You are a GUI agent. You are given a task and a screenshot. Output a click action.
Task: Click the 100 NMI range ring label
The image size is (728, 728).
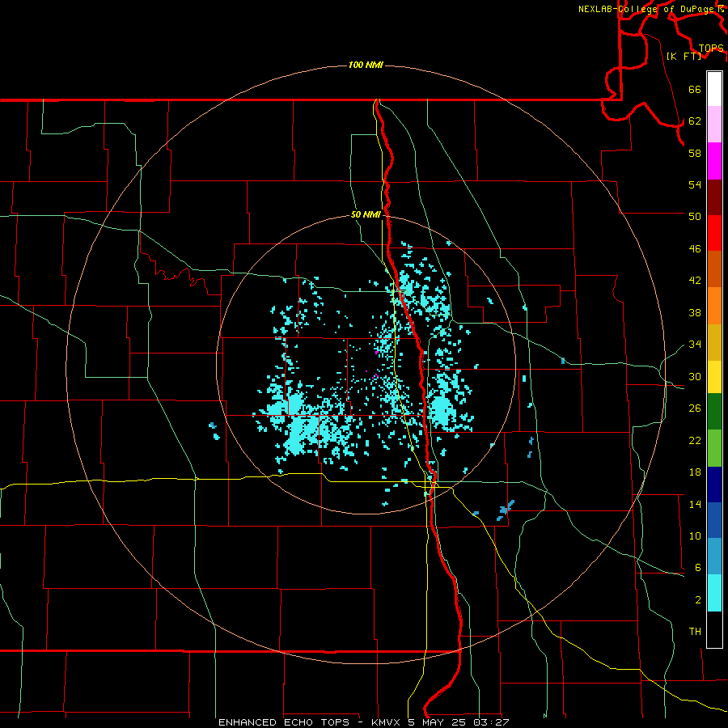tap(366, 65)
